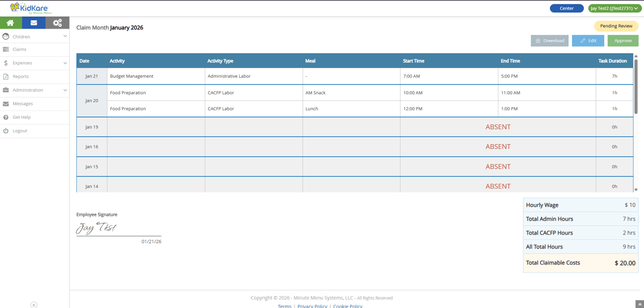Click the Reports document icon

click(6, 76)
